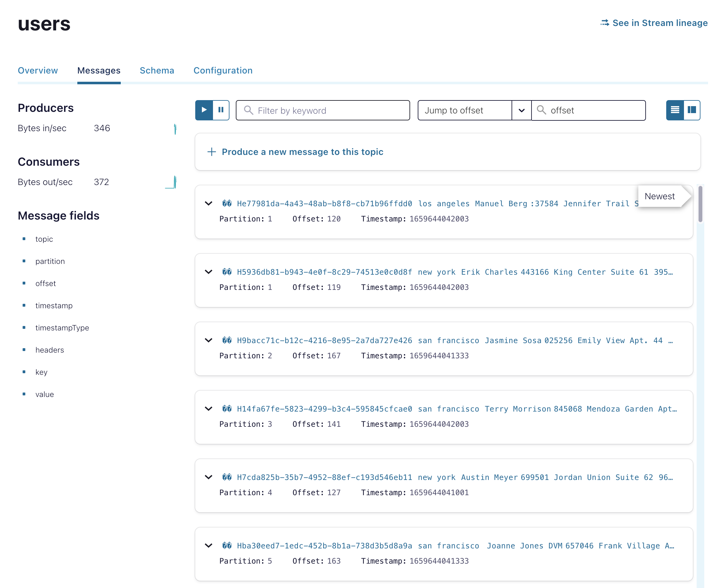Click the magnifier in the offset search box
This screenshot has width=722, height=588.
click(541, 110)
